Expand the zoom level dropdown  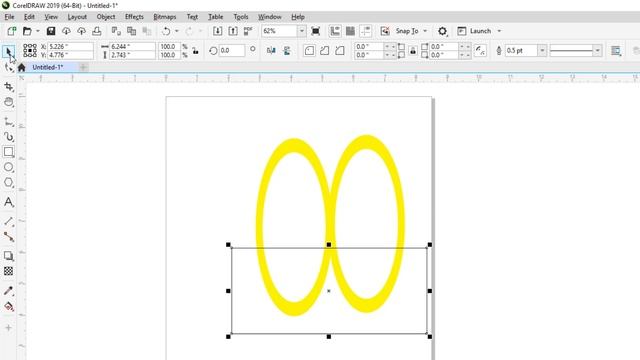pyautogui.click(x=302, y=31)
